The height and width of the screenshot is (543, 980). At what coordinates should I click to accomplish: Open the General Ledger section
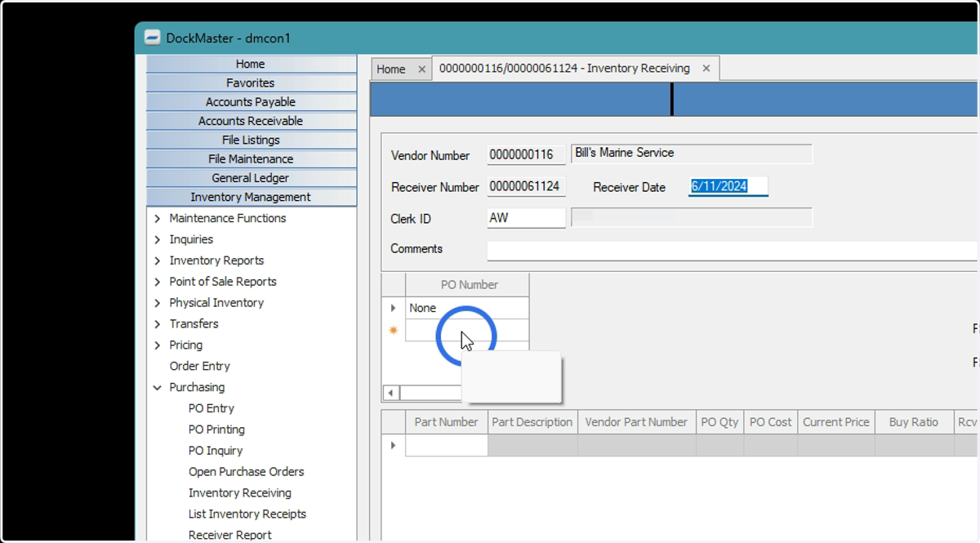(251, 178)
